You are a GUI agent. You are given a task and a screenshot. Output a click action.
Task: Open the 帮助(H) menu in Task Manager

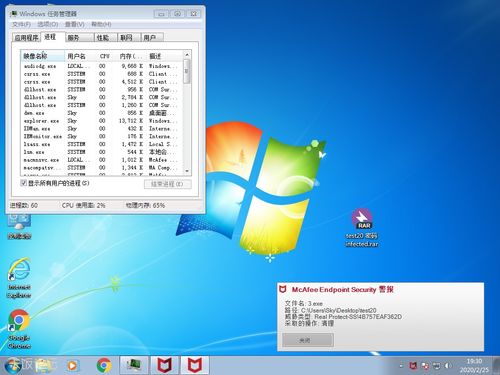[x=101, y=24]
